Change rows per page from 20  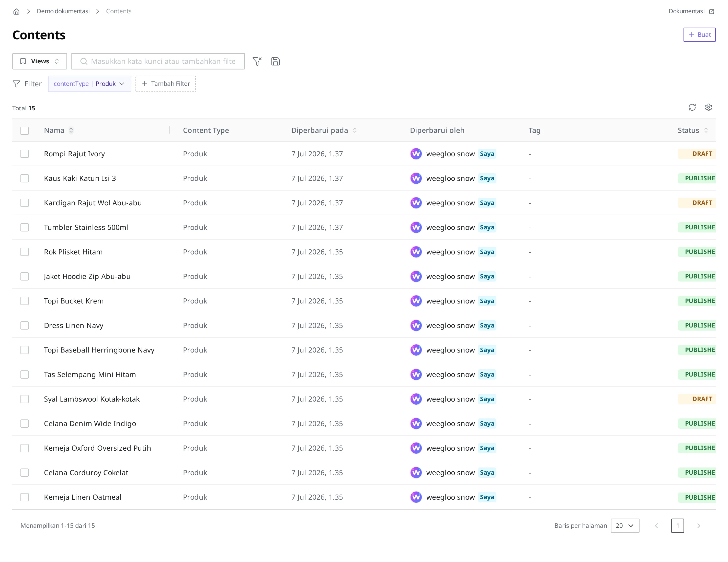click(625, 526)
